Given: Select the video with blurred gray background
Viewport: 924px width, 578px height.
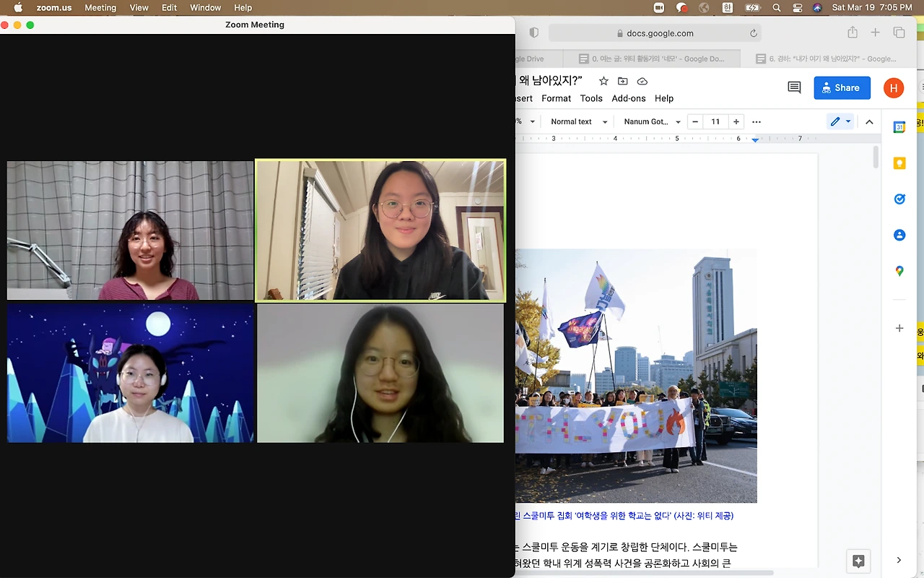Looking at the screenshot, I should 380,373.
